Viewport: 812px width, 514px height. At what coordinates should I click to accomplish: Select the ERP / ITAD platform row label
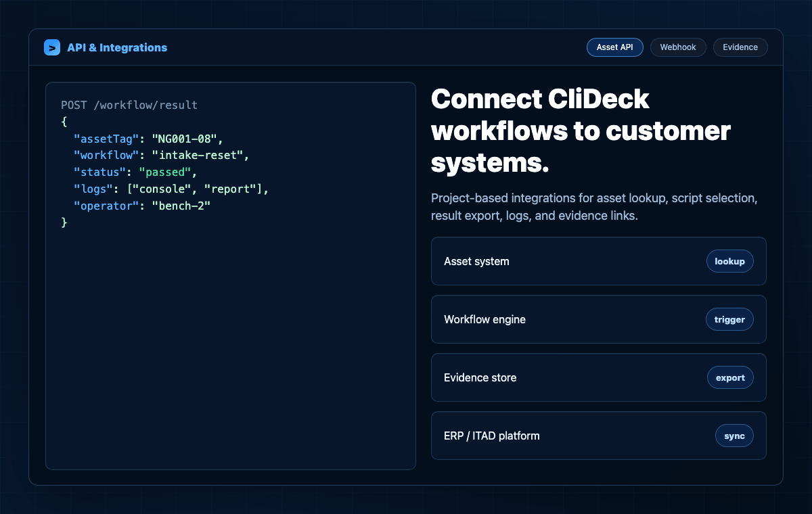[492, 436]
